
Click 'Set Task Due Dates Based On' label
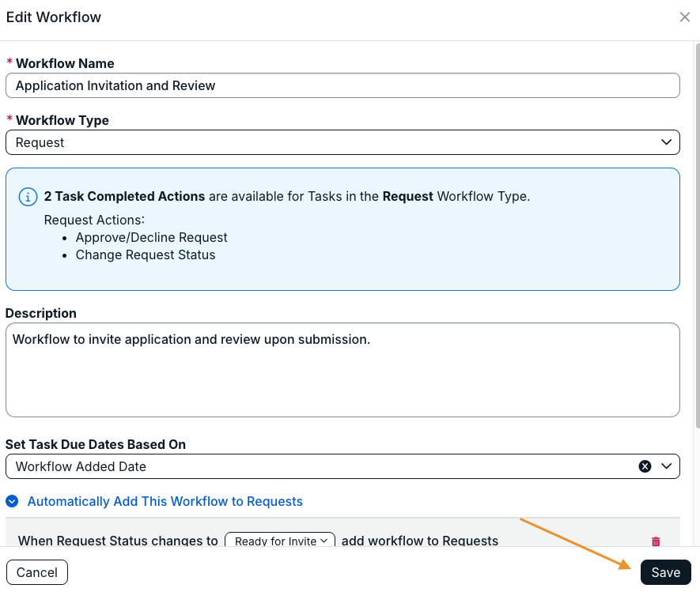point(96,444)
